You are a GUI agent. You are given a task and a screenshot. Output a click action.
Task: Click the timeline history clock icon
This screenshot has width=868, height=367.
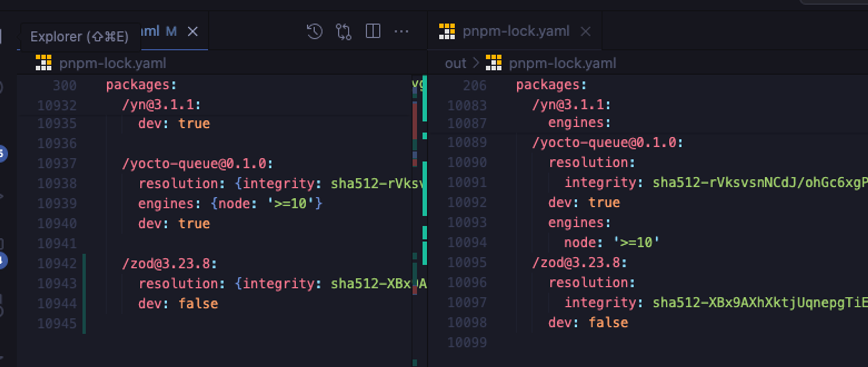click(x=314, y=32)
